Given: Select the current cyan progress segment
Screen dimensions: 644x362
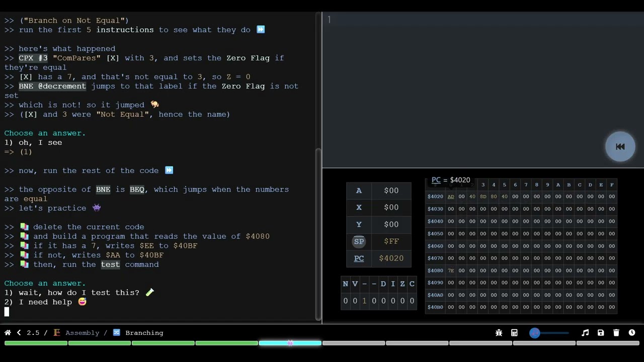Looking at the screenshot, I should point(290,343).
